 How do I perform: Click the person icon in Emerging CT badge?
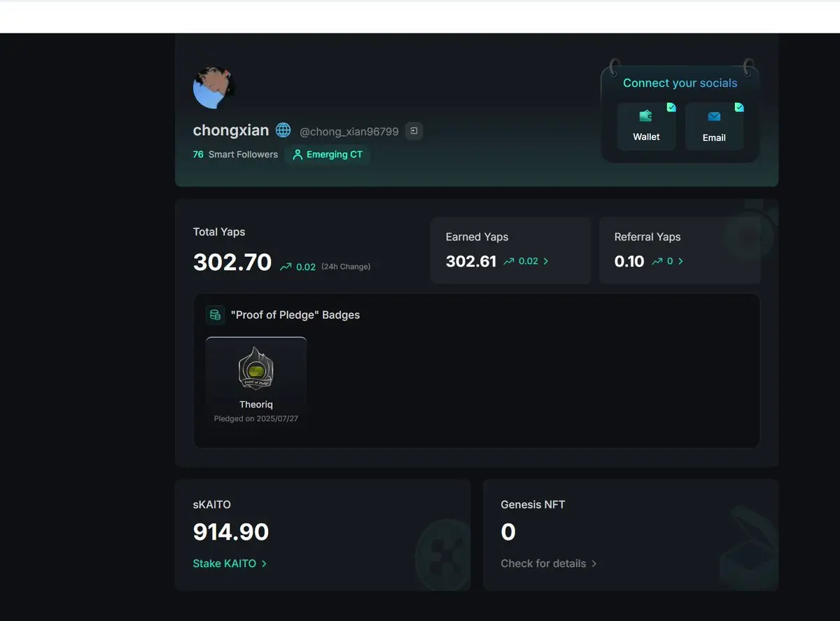tap(297, 155)
